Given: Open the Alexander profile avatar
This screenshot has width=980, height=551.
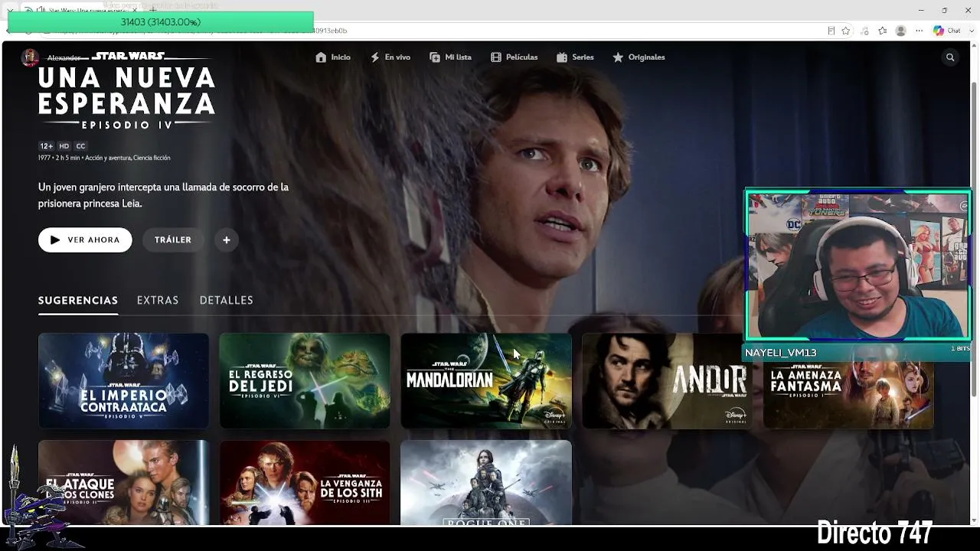Looking at the screenshot, I should (x=30, y=57).
